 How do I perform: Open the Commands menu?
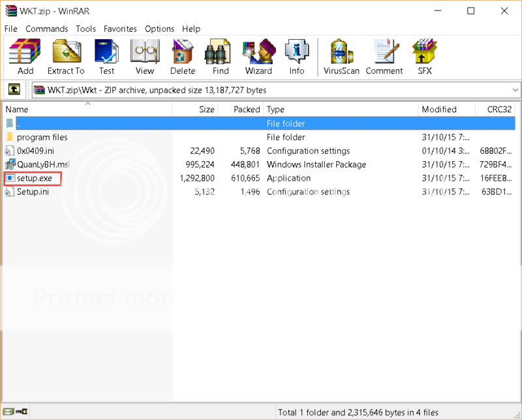click(46, 29)
